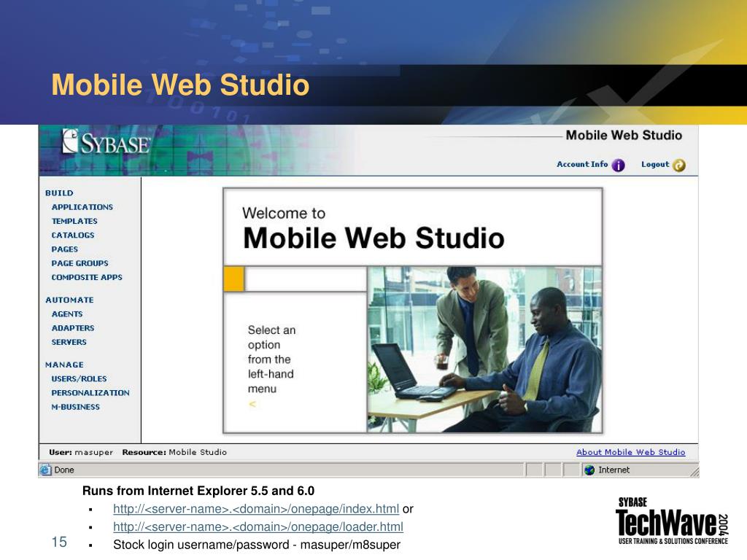Click the MANAGE section heading
Image resolution: width=747 pixels, height=560 pixels.
(64, 365)
